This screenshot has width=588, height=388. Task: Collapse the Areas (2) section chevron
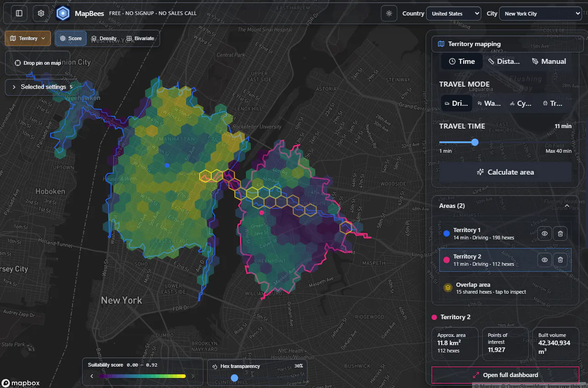point(567,206)
